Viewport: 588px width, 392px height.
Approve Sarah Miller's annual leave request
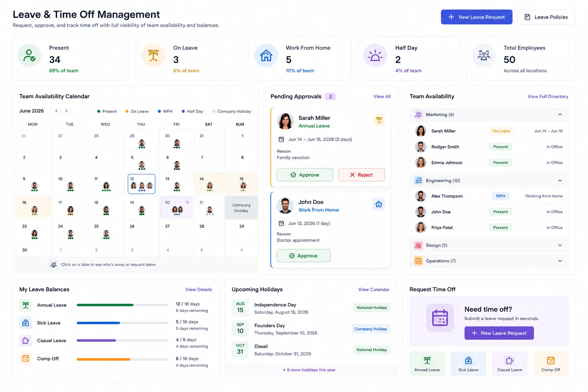(x=305, y=175)
